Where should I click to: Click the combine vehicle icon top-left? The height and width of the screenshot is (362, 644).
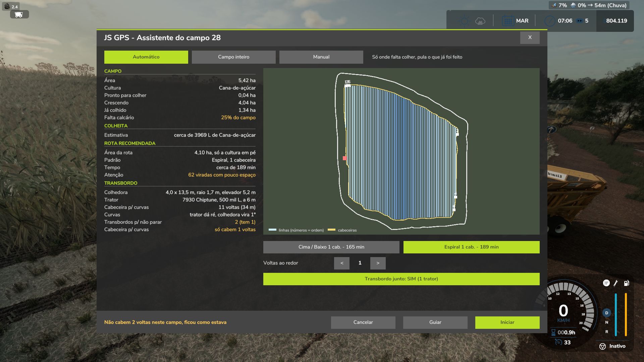coord(19,14)
